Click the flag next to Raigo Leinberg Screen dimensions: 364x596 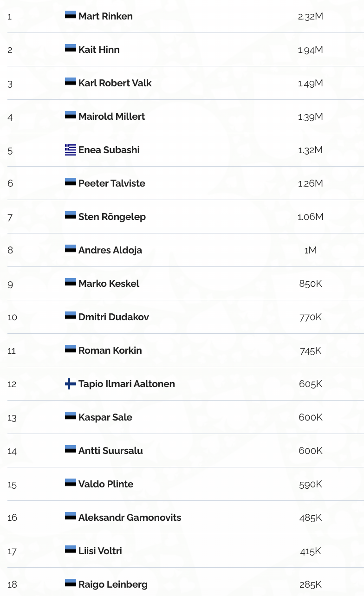[71, 583]
